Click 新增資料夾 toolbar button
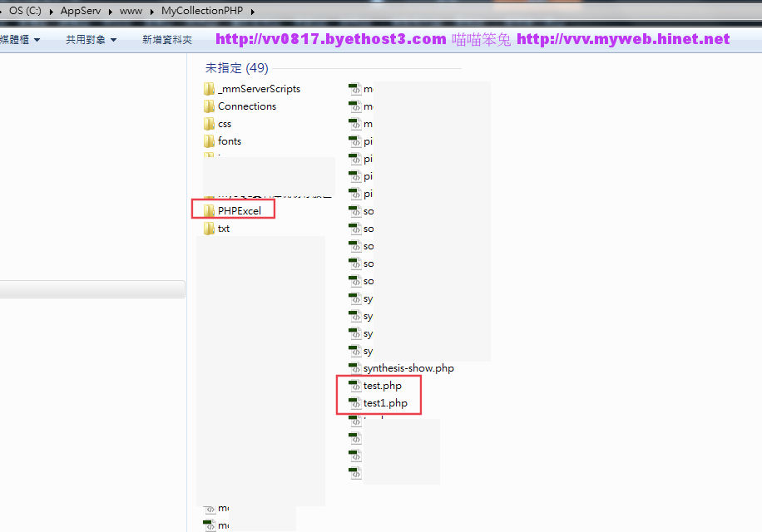 tap(166, 40)
